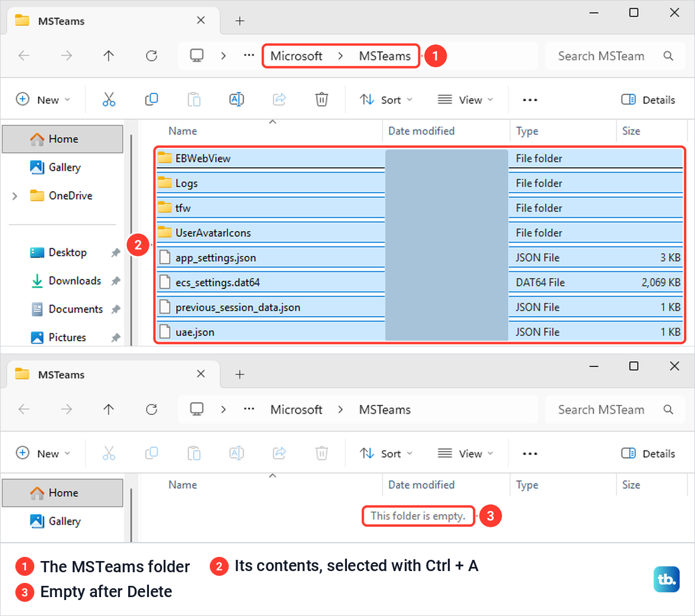Open See more ellipsis in lower toolbar

tap(530, 453)
